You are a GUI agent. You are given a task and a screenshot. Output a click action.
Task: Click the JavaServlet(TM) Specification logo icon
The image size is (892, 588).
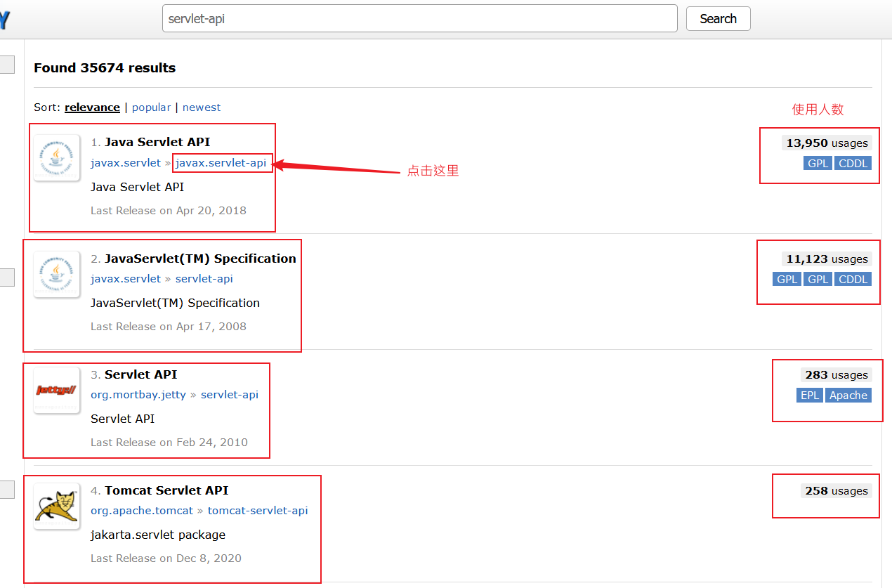(57, 274)
